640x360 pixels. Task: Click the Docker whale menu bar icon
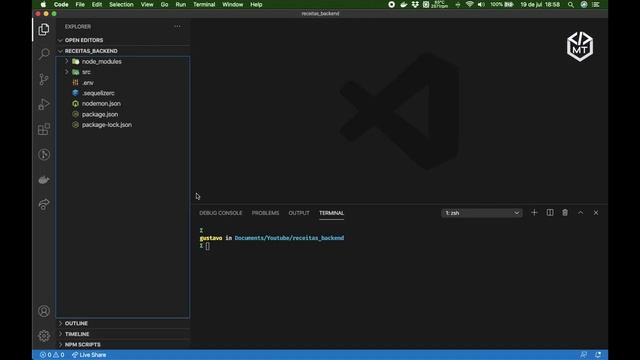[x=403, y=4]
